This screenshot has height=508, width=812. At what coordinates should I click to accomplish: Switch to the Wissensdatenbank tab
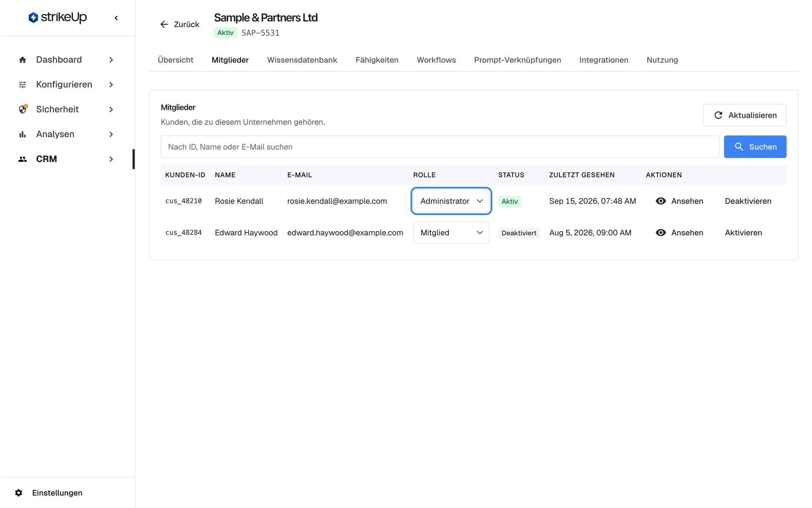302,60
